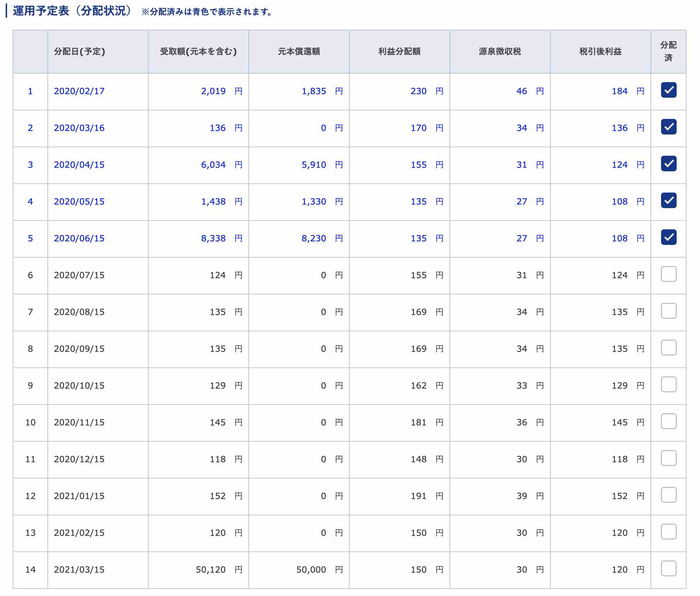Select the date 2021/01/15
700x596 pixels.
[x=79, y=496]
